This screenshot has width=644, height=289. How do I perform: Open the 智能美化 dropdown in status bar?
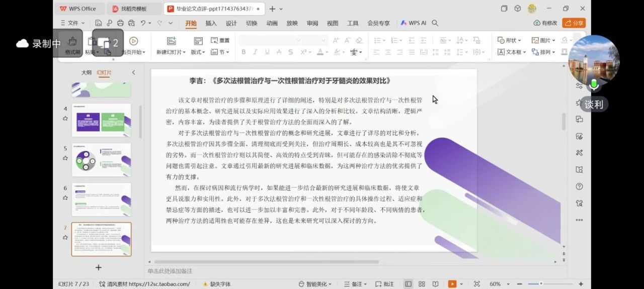[315, 284]
